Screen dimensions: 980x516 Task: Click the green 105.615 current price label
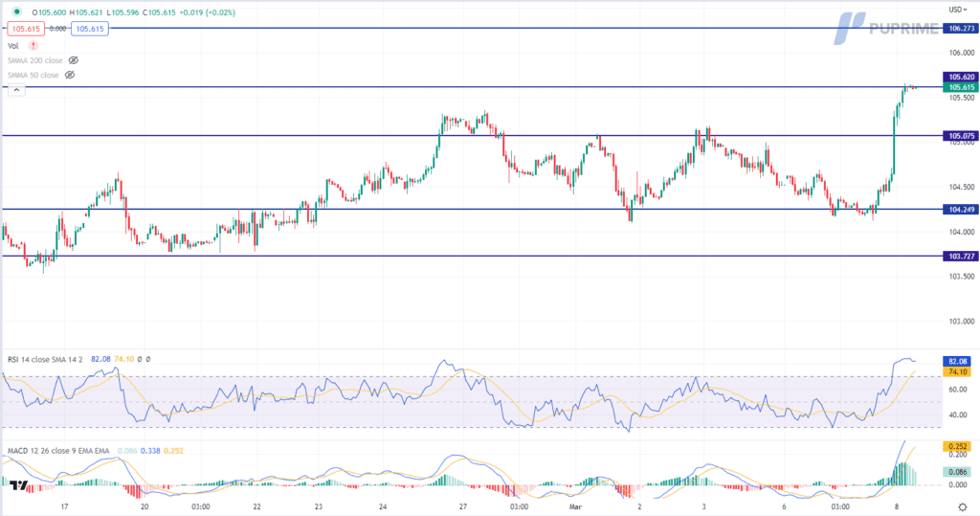tap(961, 87)
